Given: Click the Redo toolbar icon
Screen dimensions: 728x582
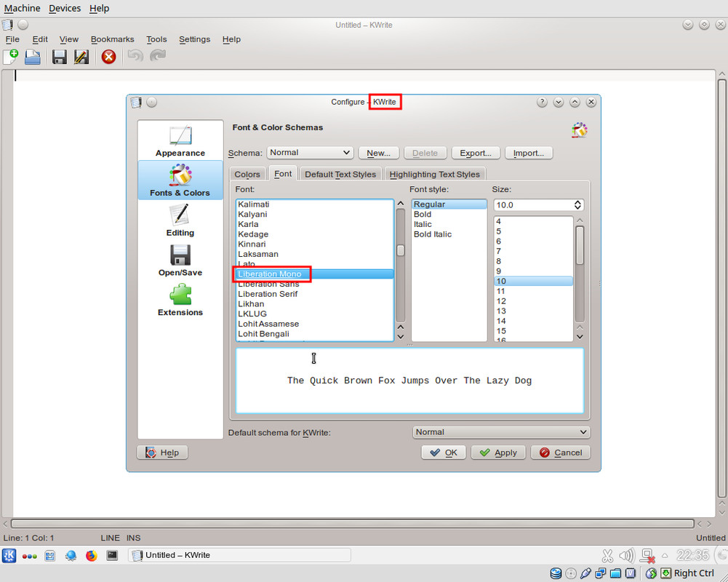Looking at the screenshot, I should point(158,56).
